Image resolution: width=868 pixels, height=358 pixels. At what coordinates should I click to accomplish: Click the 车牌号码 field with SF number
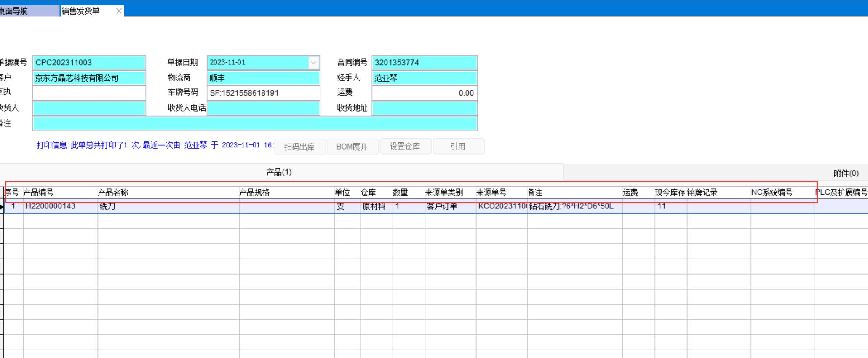263,93
